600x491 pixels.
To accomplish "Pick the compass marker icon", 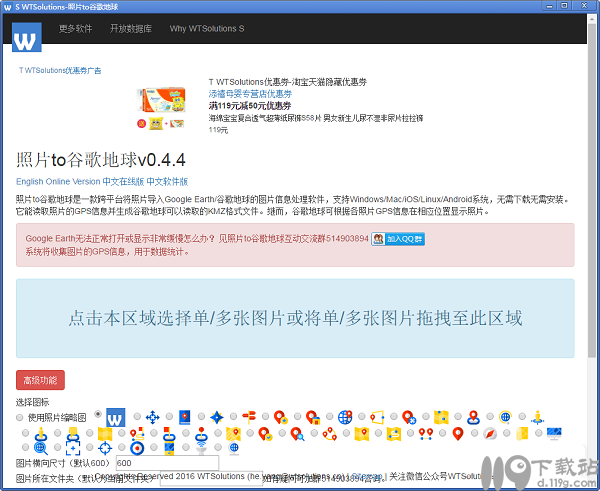I will 490,434.
